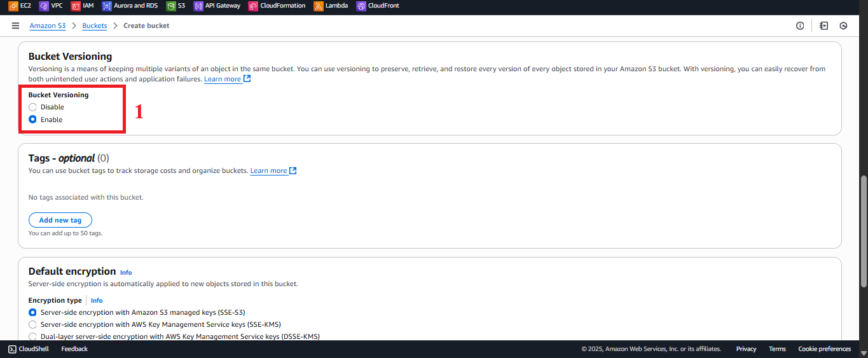
Task: Select Disable for Bucket Versioning
Action: (x=32, y=107)
